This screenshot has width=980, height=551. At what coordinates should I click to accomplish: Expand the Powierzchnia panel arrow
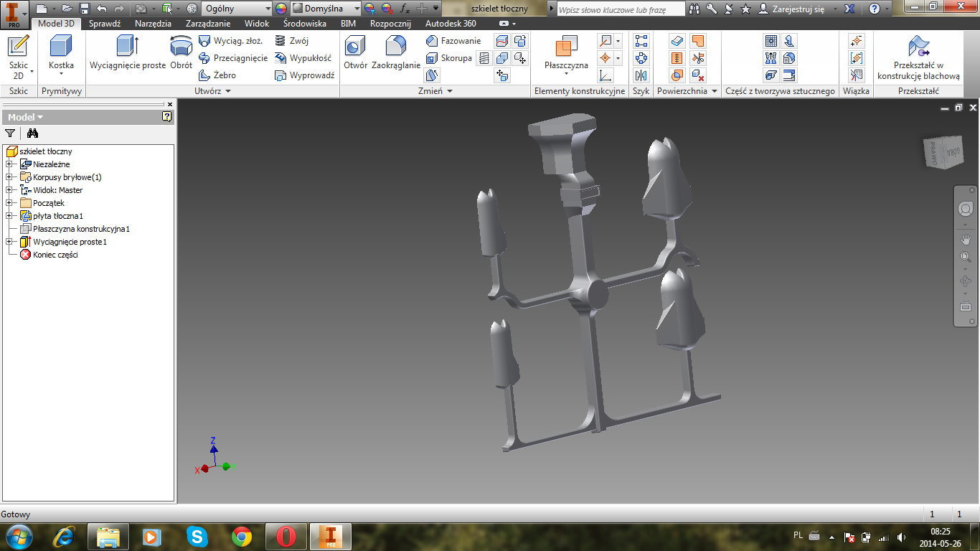(715, 91)
